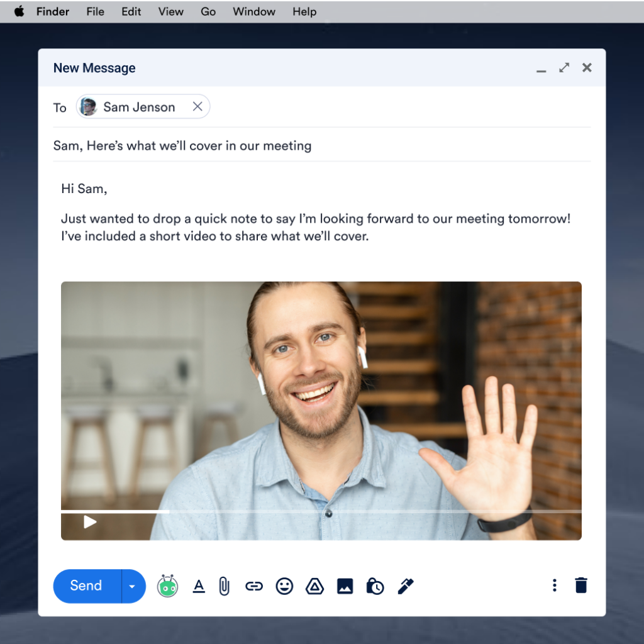Open the Finder menu

(x=53, y=11)
